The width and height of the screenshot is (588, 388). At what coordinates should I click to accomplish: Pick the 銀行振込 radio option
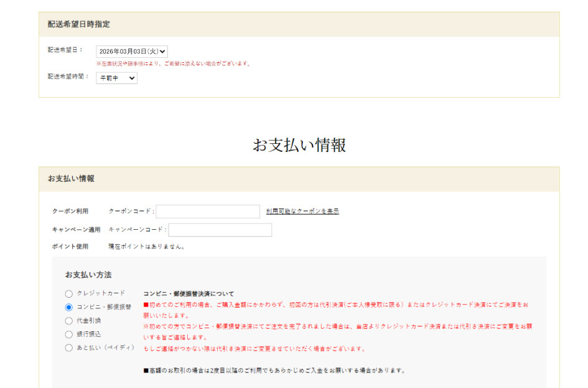pyautogui.click(x=68, y=334)
